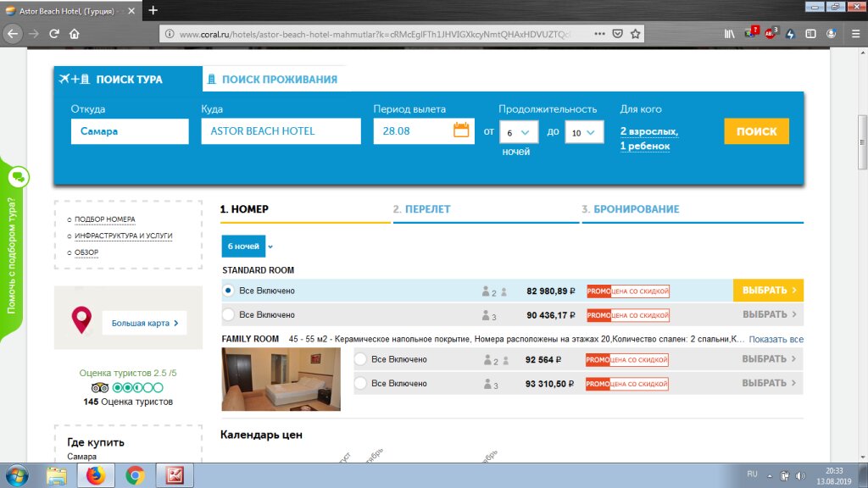Open the departure date calendar icon
The image size is (868, 488).
click(x=461, y=130)
